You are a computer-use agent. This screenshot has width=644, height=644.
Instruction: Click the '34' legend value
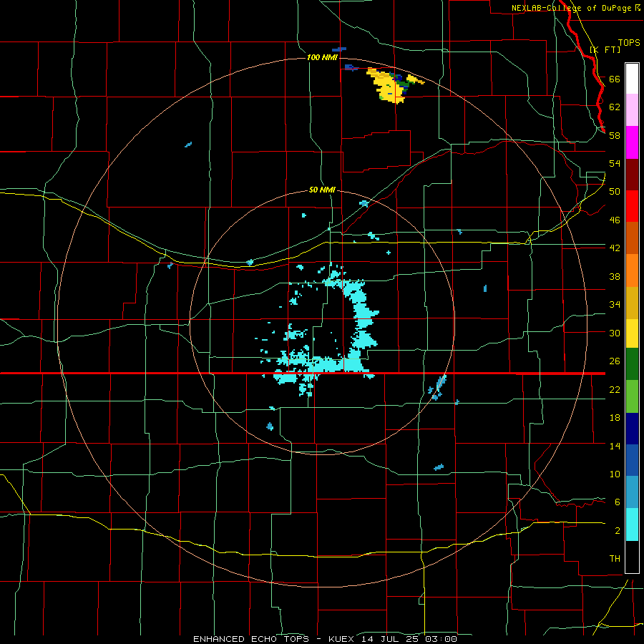point(615,305)
